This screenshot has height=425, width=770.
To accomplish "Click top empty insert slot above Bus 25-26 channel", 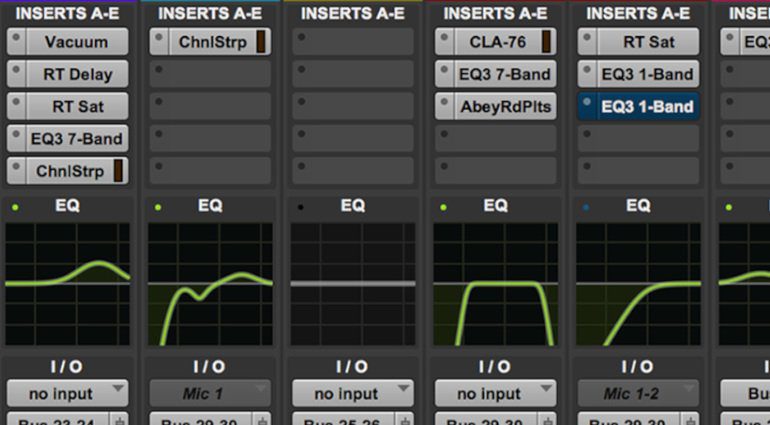I will tap(353, 42).
